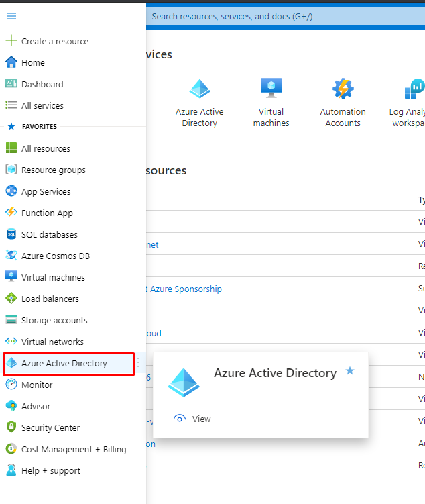Click the All services list icon
Viewport: 425px width, 504px height.
[11, 105]
